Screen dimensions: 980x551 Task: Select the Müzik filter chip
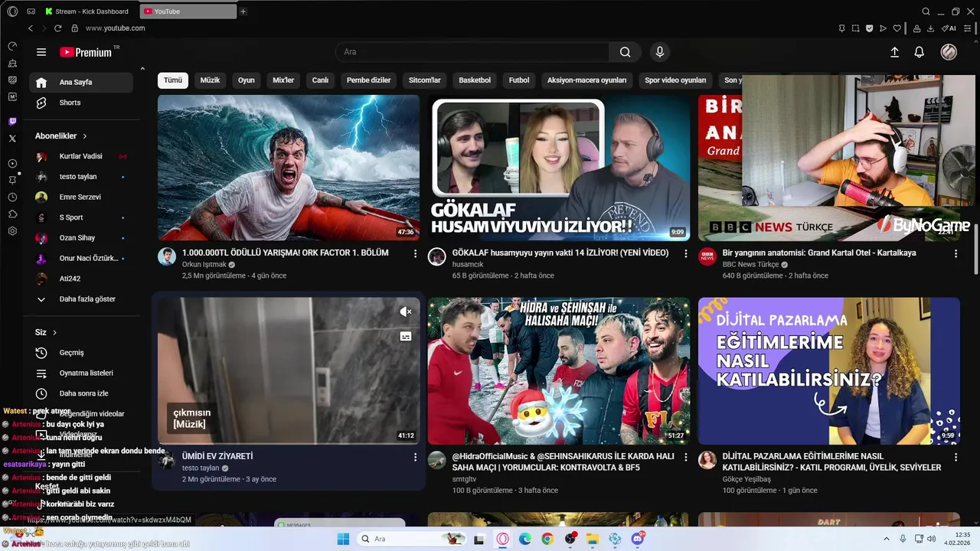click(210, 80)
